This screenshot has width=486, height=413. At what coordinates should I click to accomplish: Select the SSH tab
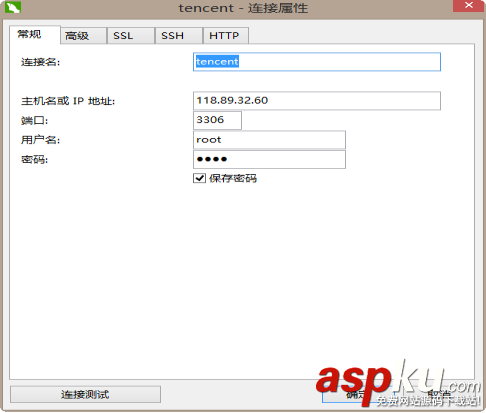click(x=179, y=36)
